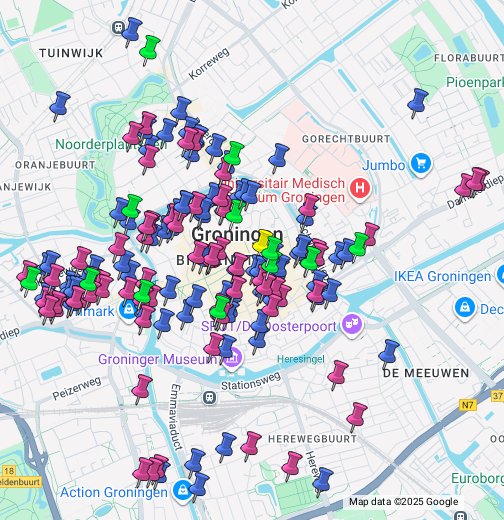Select the blue pushpin left of the Herewegbuurt pink pin
The height and width of the screenshot is (520, 504).
(226, 447)
